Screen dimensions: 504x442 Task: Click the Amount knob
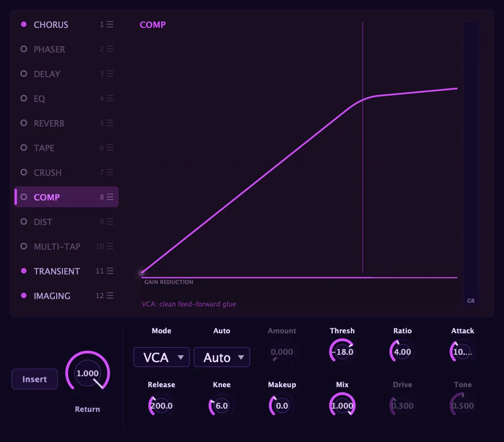coord(282,352)
